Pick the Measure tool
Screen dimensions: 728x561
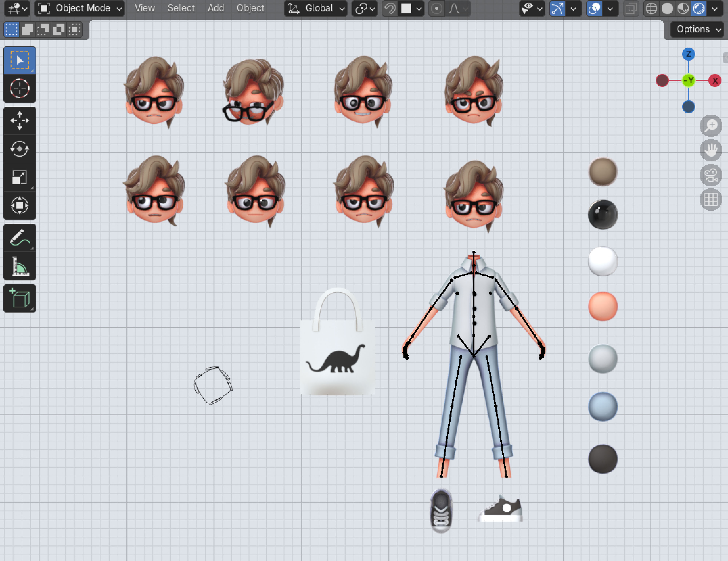point(19,266)
